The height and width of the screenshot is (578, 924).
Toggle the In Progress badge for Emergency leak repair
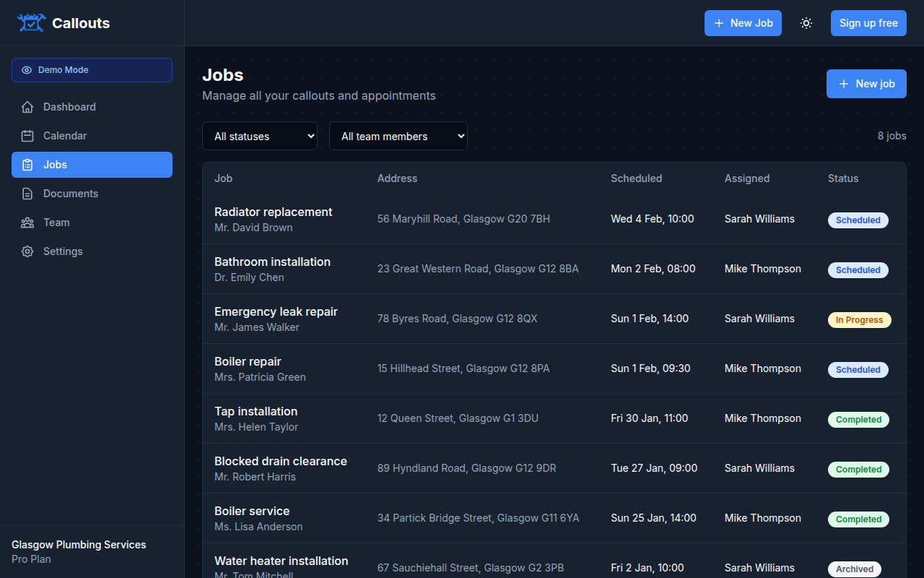[859, 319]
